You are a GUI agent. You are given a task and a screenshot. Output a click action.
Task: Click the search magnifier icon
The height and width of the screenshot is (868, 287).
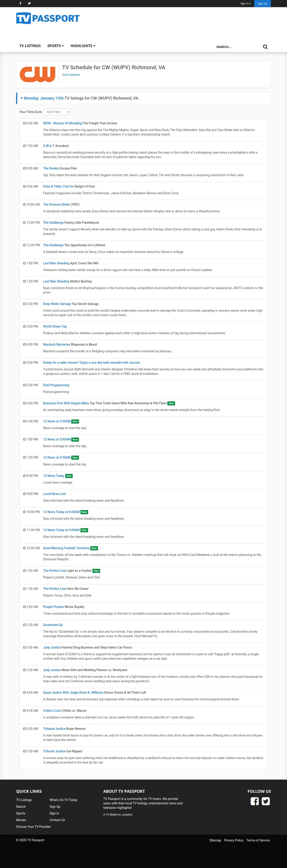click(265, 47)
